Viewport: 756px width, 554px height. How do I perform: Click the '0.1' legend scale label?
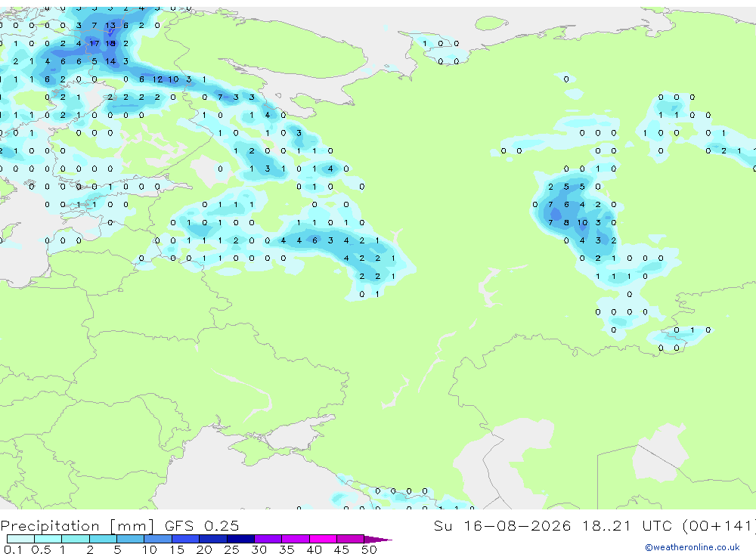13,549
